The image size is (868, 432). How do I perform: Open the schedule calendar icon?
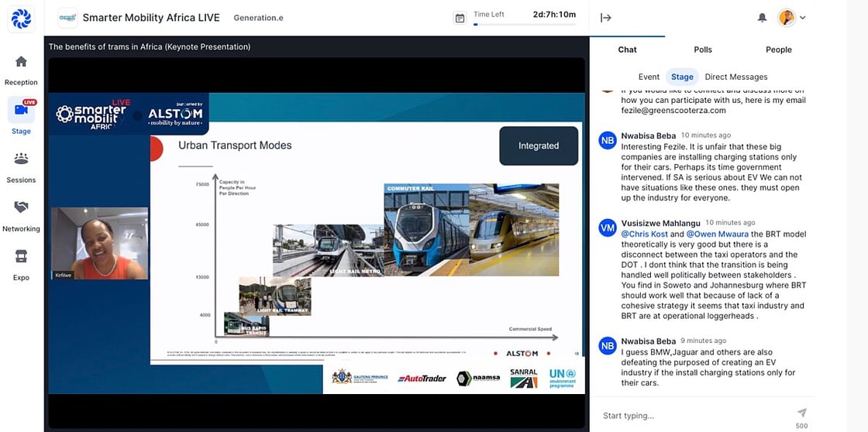click(x=460, y=19)
